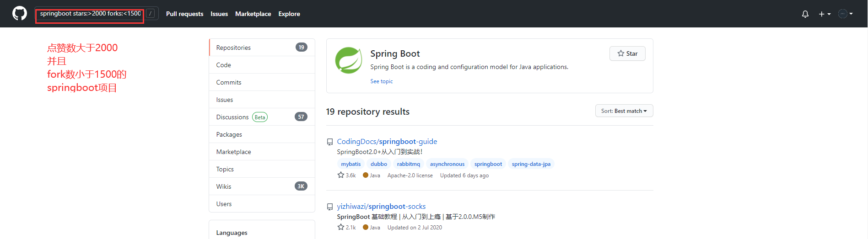The width and height of the screenshot is (868, 239).
Task: Open CodingDocs/springboot-guide repository
Action: pos(387,142)
